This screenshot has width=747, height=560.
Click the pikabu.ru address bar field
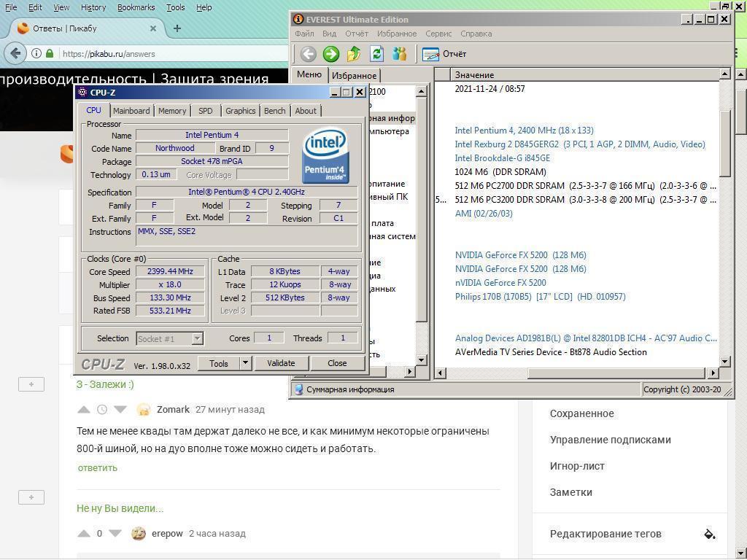click(168, 54)
